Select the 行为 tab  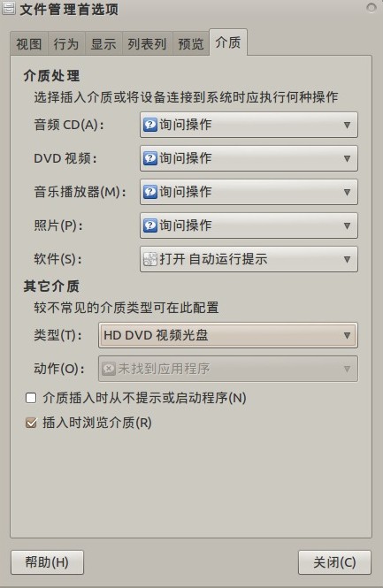coord(66,44)
